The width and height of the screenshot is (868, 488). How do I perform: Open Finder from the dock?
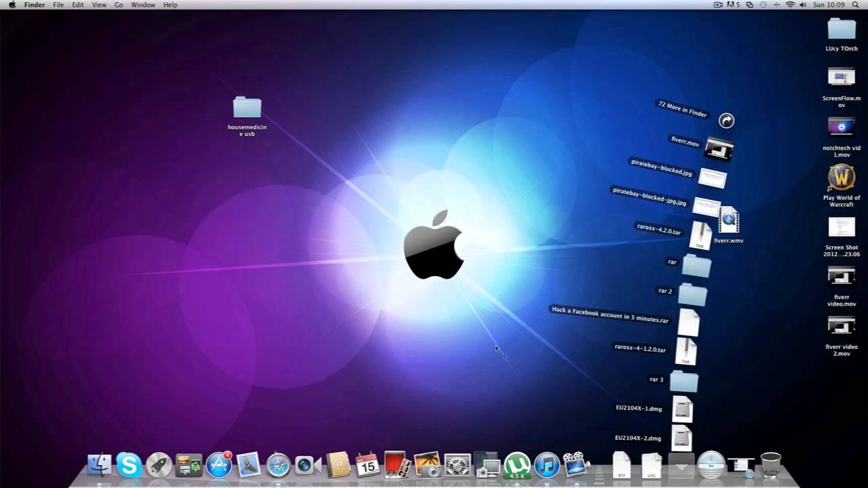pyautogui.click(x=100, y=465)
